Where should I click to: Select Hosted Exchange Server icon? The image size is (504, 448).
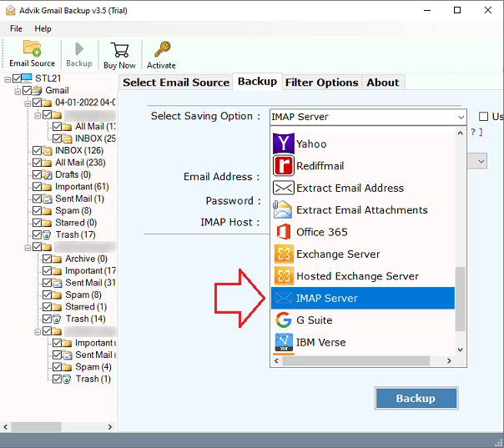(284, 276)
